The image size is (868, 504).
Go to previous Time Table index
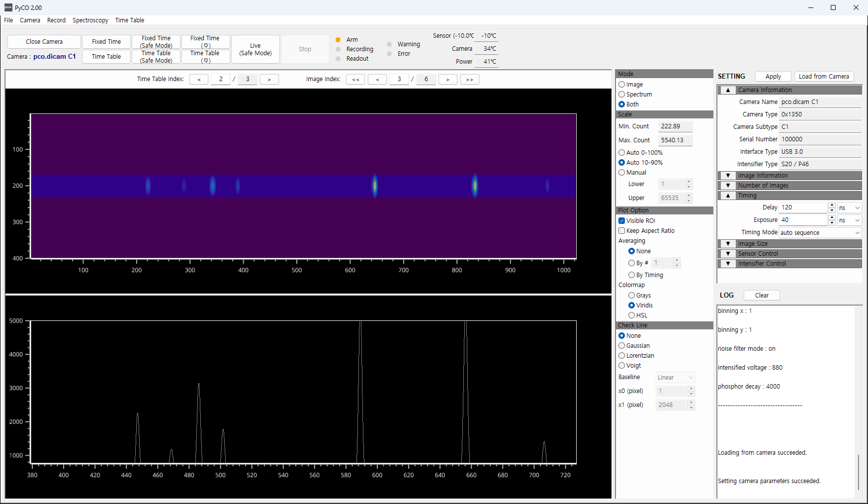(x=199, y=80)
